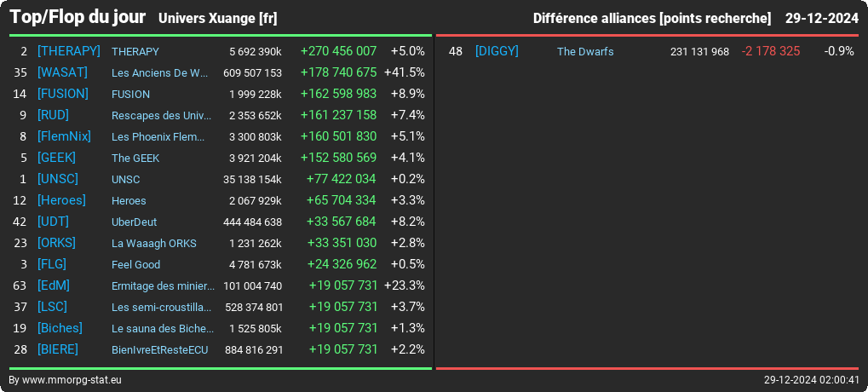Click alliance name Le sauna des Biche...
Viewport: 868px width, 392px height.
163,329
